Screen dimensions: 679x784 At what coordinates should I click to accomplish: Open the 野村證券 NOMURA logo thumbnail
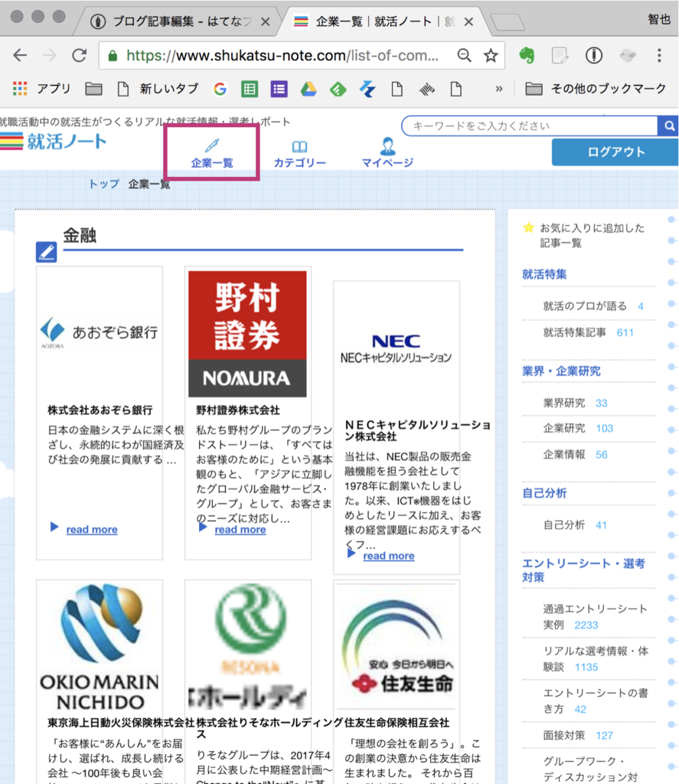[x=247, y=334]
